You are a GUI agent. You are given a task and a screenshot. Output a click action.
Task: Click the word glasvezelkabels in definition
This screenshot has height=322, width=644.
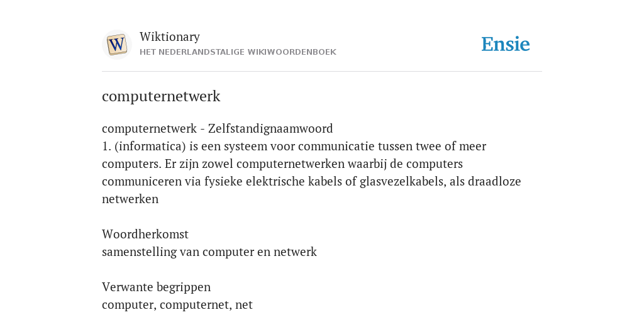click(x=402, y=182)
